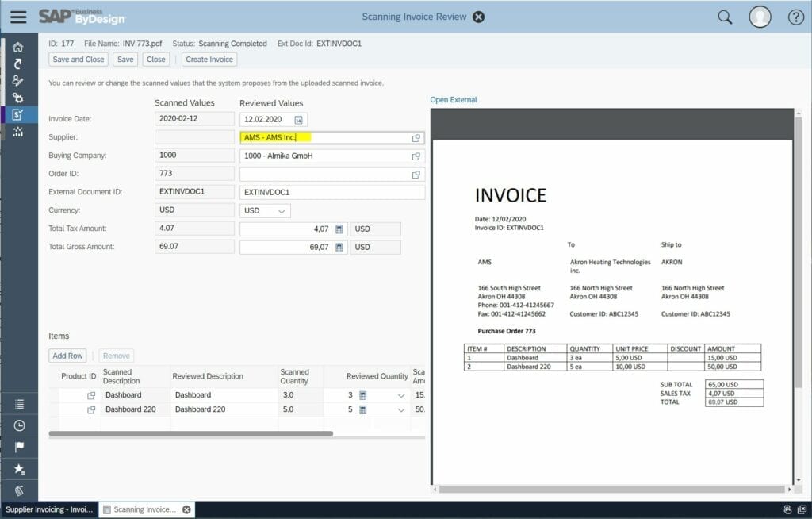Open the sidebar icon below Home
The height and width of the screenshot is (519, 812).
[18, 63]
